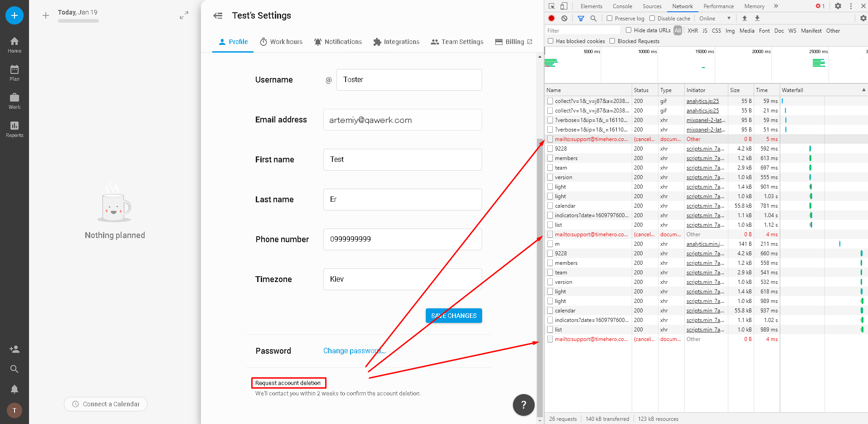868x424 pixels.
Task: Open Reports from the left sidebar
Action: pos(15,129)
